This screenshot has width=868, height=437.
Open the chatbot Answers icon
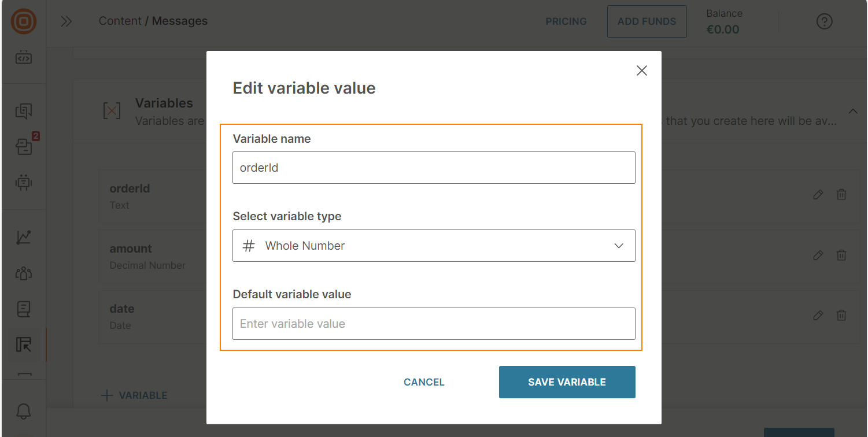click(23, 182)
